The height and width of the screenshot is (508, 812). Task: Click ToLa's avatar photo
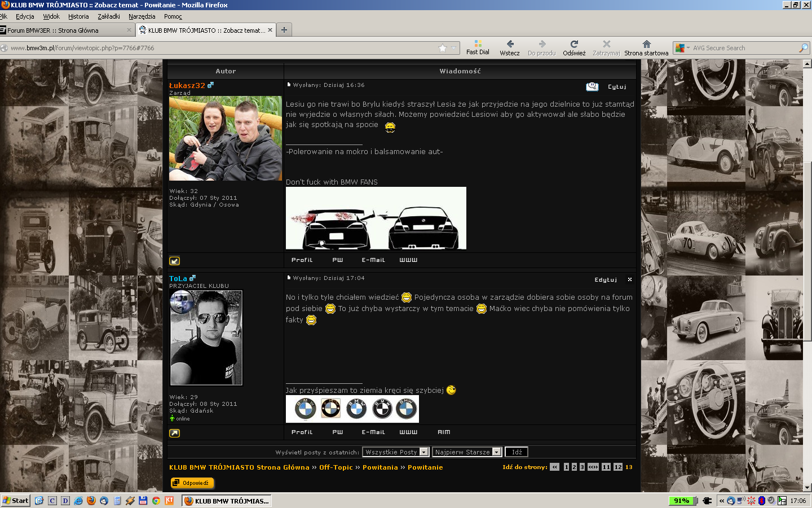click(206, 338)
